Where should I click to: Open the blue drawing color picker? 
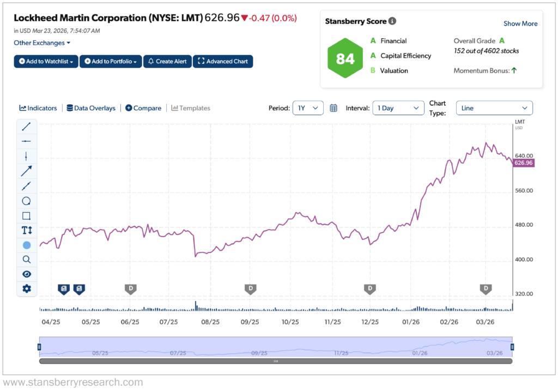click(x=26, y=245)
